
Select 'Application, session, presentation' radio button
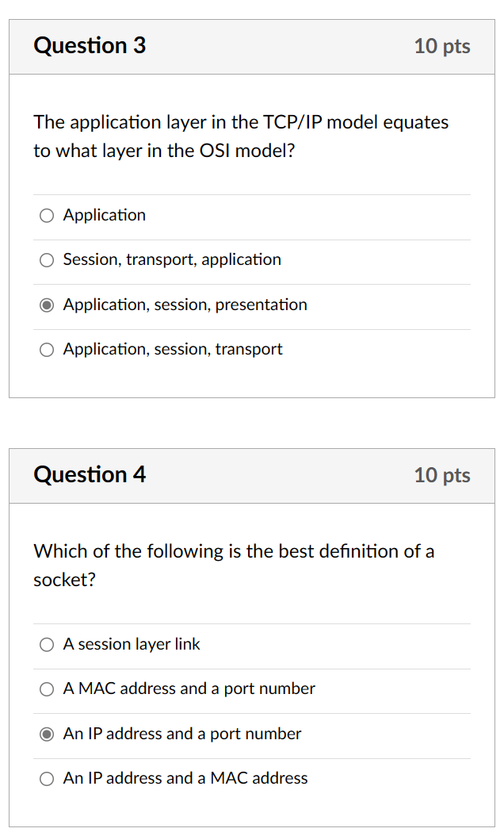pos(47,305)
